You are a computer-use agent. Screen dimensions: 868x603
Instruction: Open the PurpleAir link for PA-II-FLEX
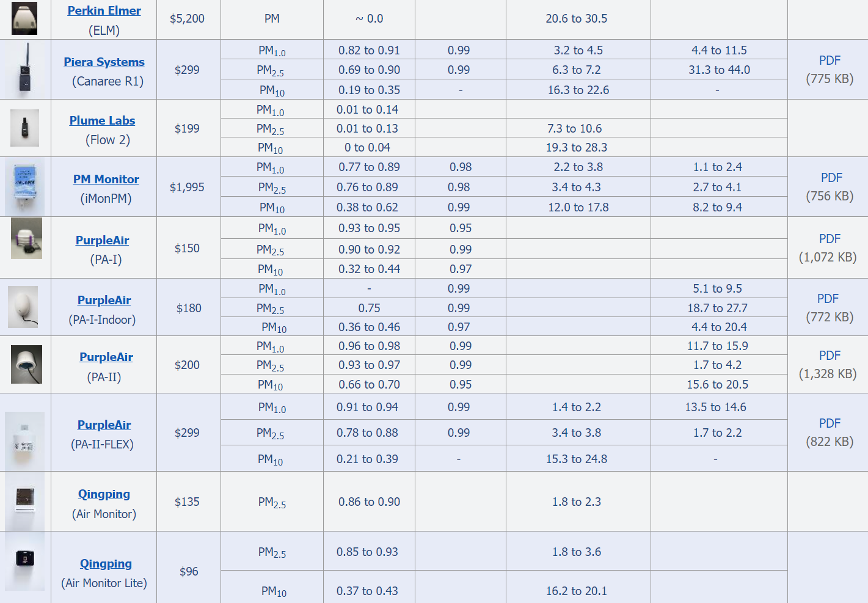104,425
